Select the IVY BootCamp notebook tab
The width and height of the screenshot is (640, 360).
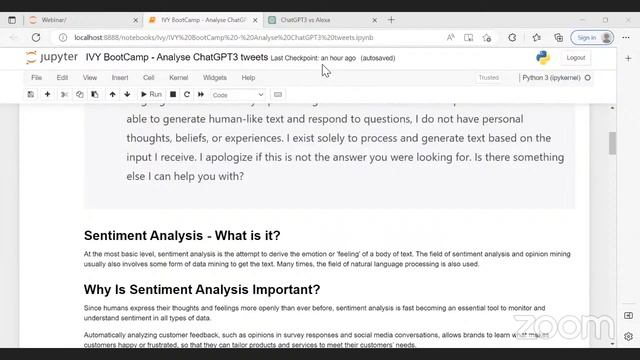coord(202,20)
